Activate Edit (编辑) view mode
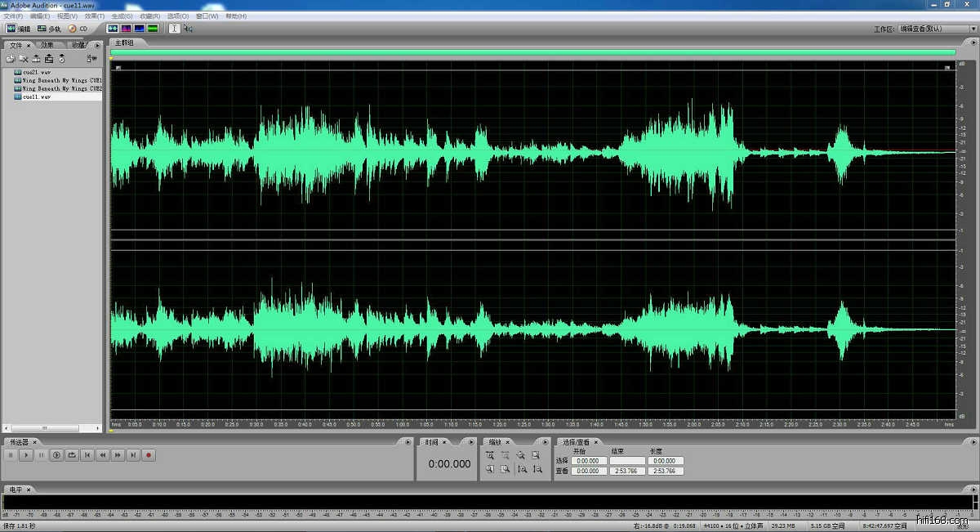This screenshot has width=980, height=532. tap(19, 29)
